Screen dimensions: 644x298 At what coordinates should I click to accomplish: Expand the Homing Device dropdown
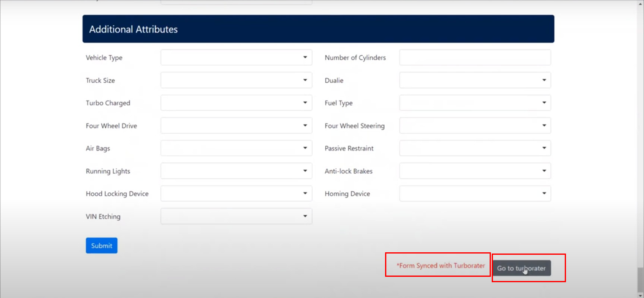pyautogui.click(x=475, y=194)
